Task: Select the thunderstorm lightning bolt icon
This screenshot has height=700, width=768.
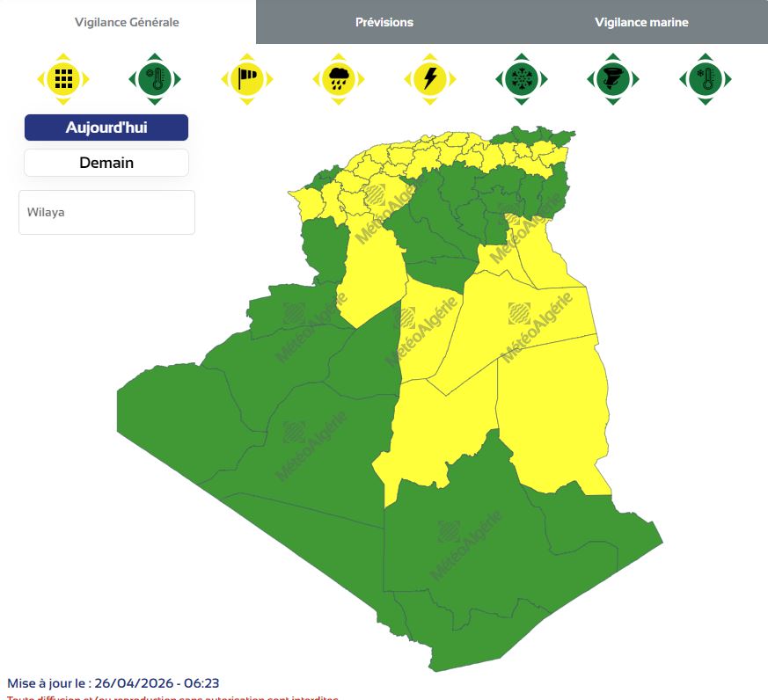Action: [429, 79]
